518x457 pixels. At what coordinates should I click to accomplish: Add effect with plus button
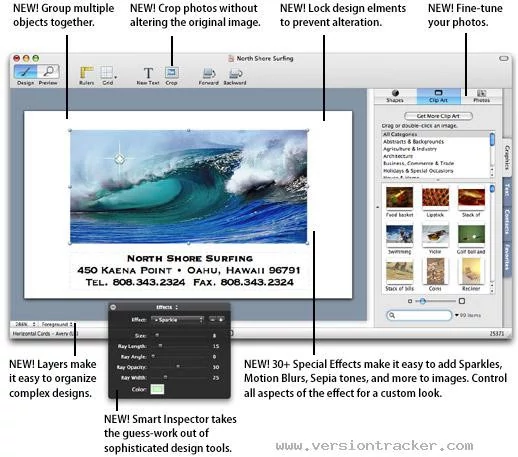[x=220, y=320]
